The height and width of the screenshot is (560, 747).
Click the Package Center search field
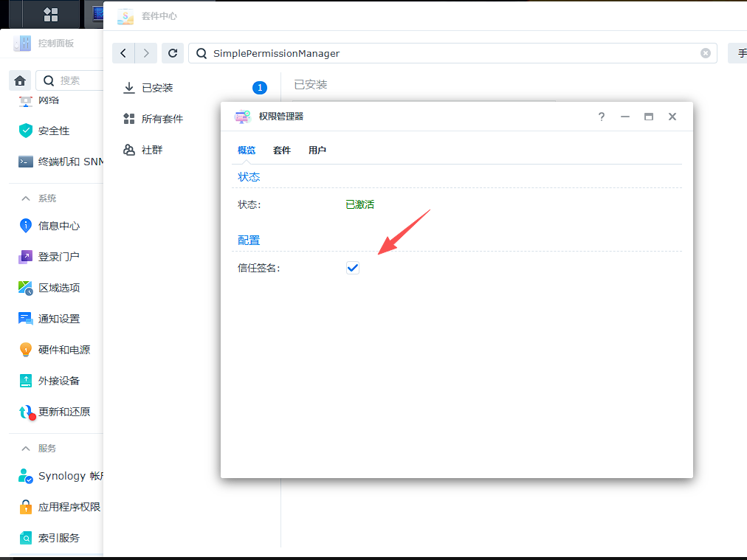(x=450, y=53)
